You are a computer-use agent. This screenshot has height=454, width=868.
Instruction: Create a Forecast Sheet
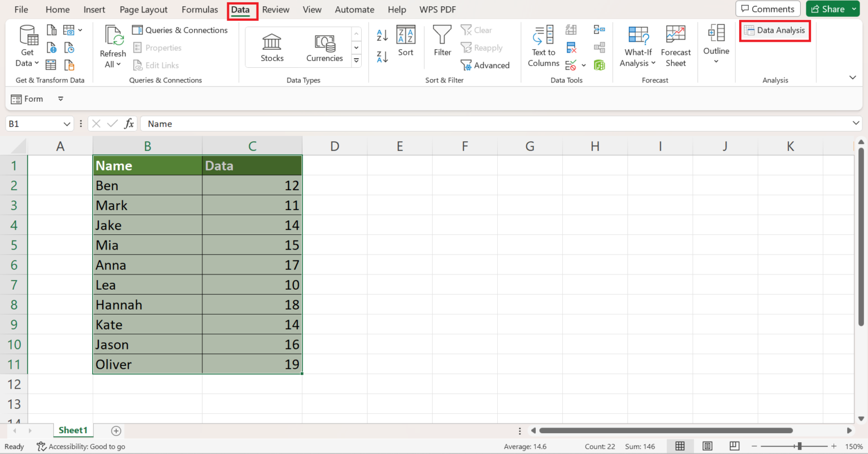click(x=676, y=46)
